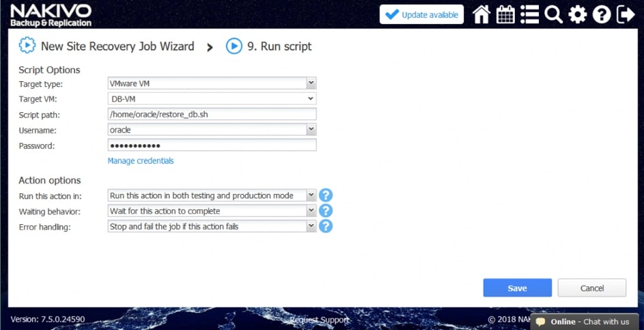Image resolution: width=644 pixels, height=330 pixels.
Task: Open the Username dropdown
Action: pos(311,129)
